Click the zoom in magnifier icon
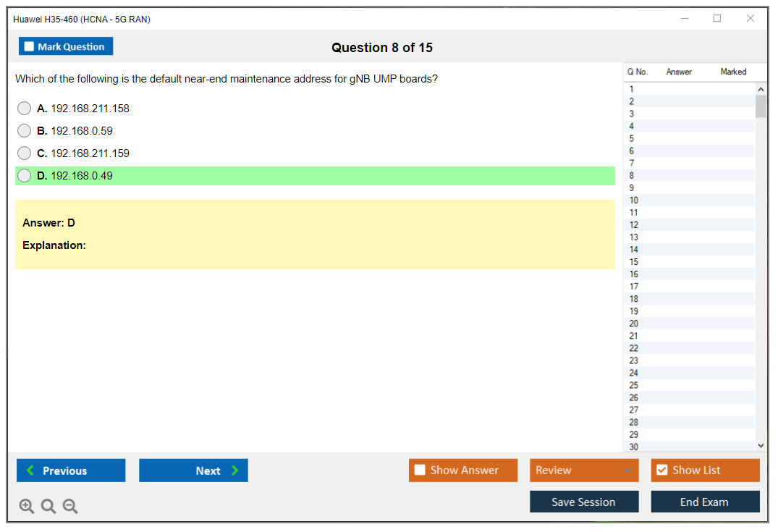 coord(26,507)
